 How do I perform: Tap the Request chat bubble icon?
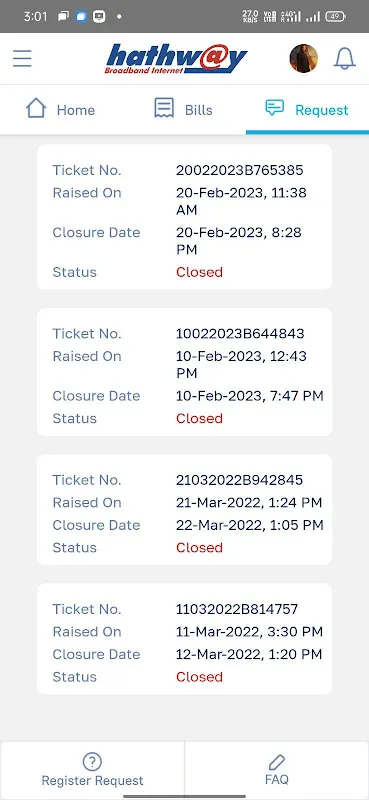tap(275, 108)
